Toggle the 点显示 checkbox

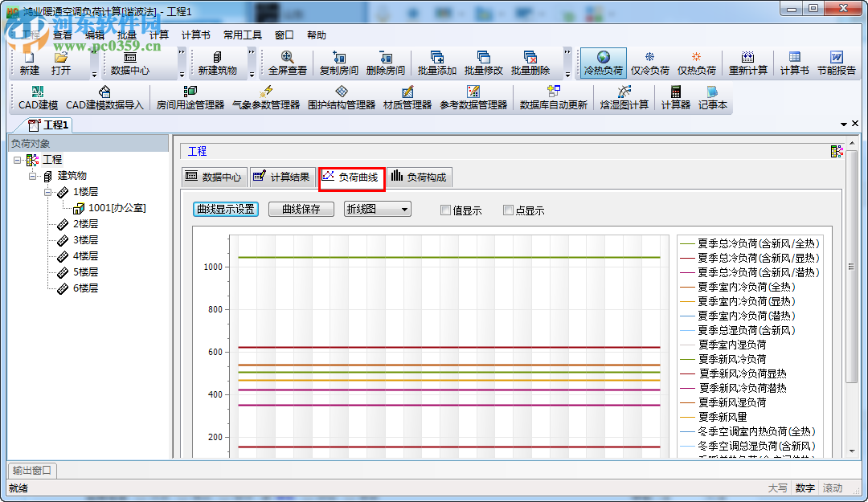(x=508, y=210)
